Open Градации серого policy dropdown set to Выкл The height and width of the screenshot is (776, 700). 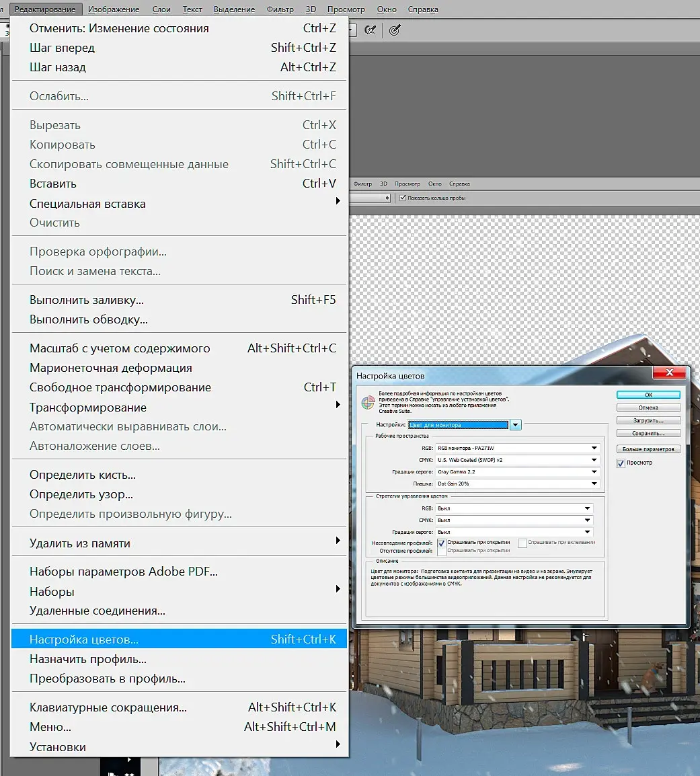click(514, 532)
